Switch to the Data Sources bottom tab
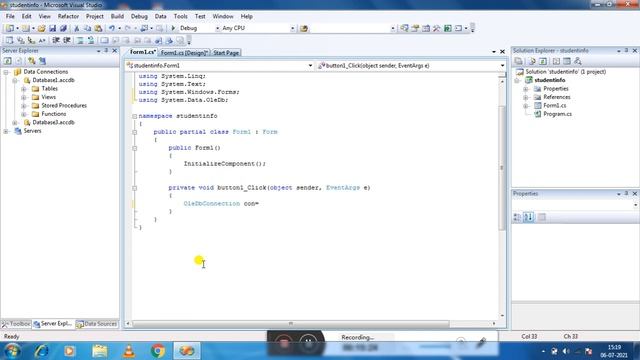The height and width of the screenshot is (360, 640). tap(97, 324)
